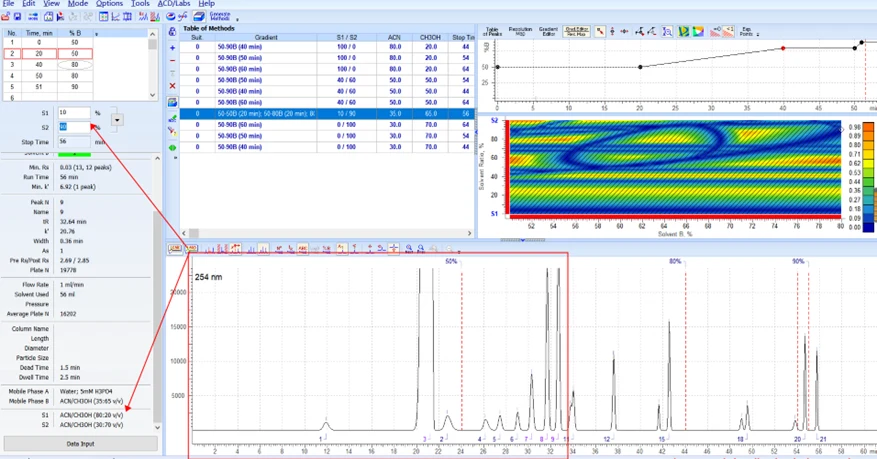
Task: Open the Resolution Map view
Action: click(x=520, y=32)
